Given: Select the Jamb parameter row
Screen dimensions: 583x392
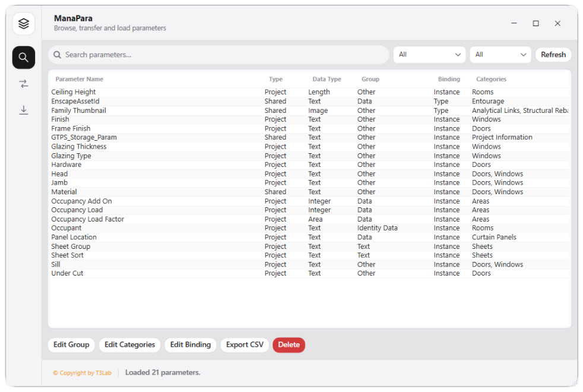Looking at the screenshot, I should pos(309,182).
